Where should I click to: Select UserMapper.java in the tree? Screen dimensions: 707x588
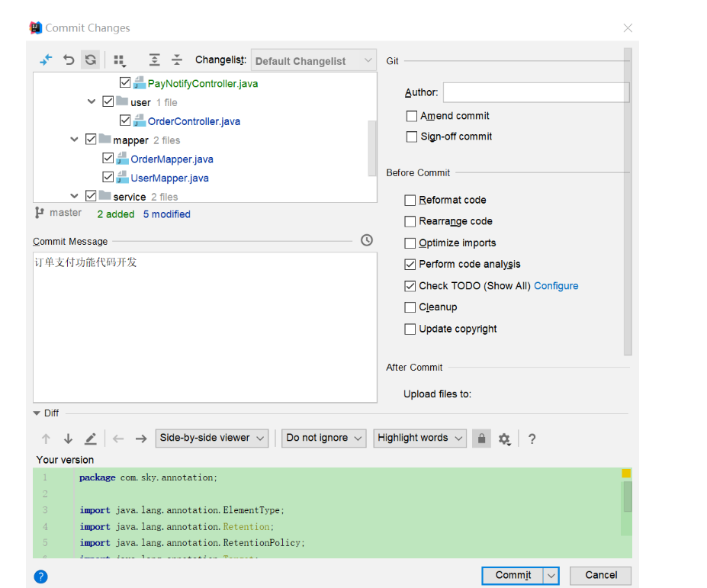pyautogui.click(x=169, y=178)
